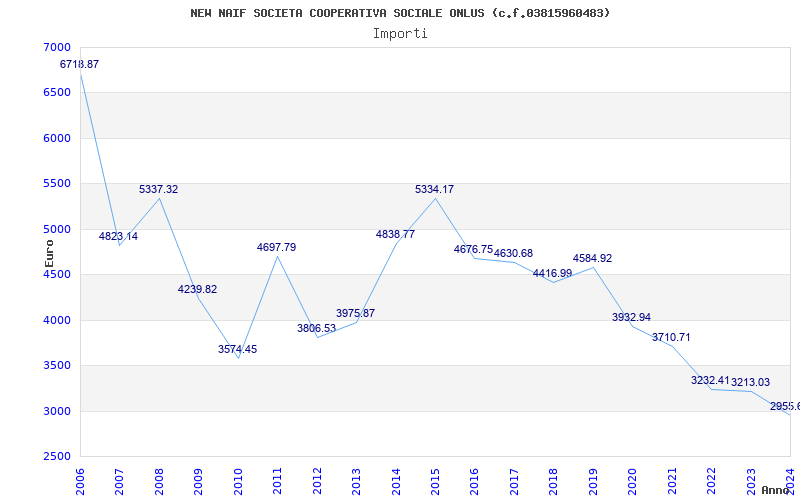Click the 5337.32 value label

pyautogui.click(x=159, y=189)
